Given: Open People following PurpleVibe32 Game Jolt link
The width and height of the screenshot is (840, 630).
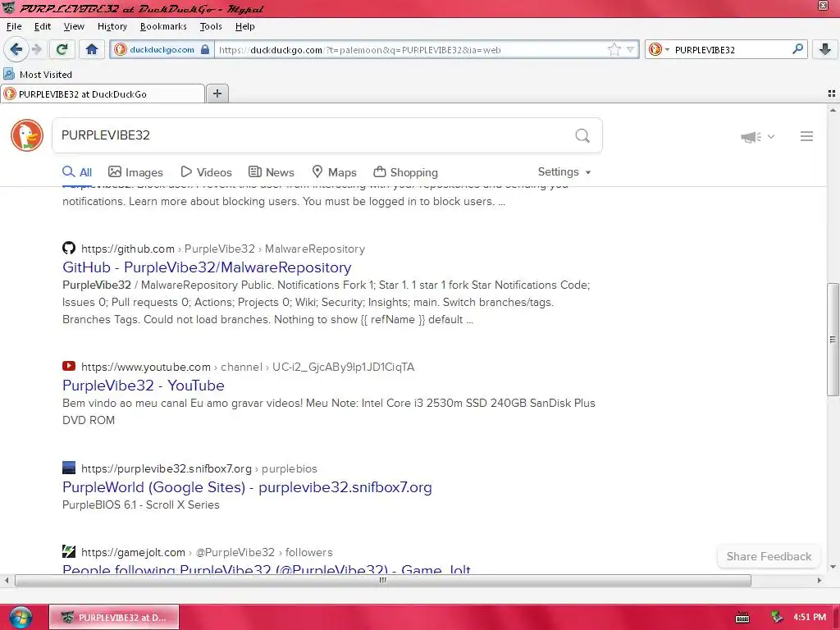Looking at the screenshot, I should coord(267,568).
